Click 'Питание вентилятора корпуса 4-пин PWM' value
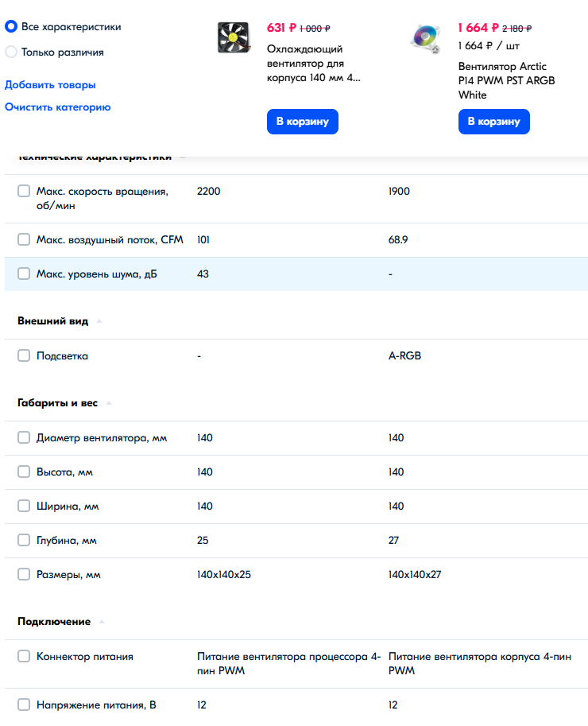 [480, 663]
